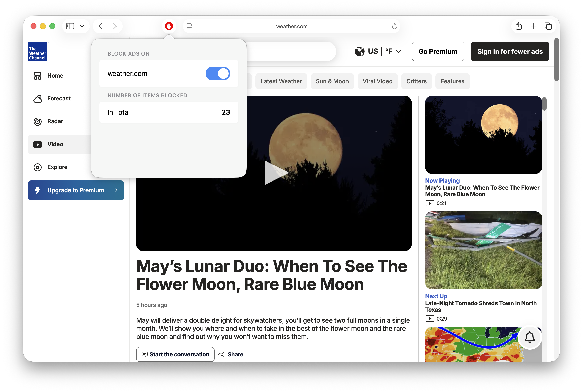
Task: Click the Upgrade to Premium chevron
Action: pyautogui.click(x=116, y=190)
